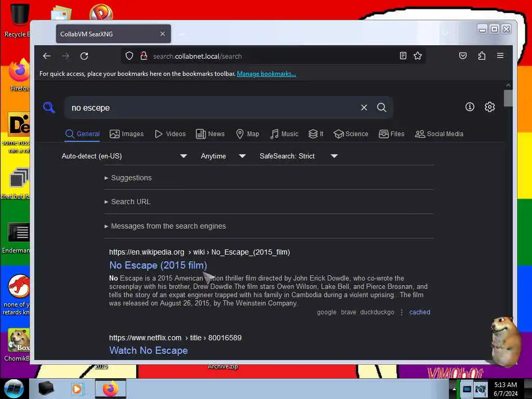Open the Watch No Escape Netflix result
532x399 pixels.
pyautogui.click(x=148, y=351)
